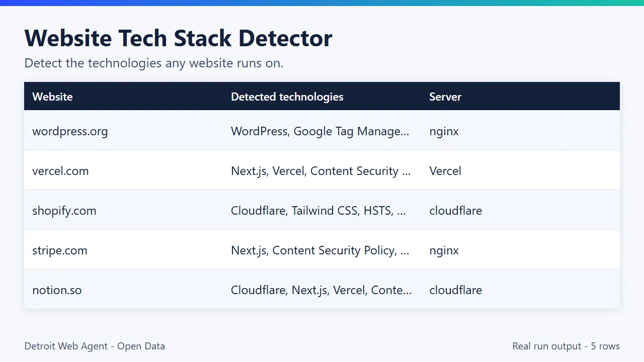Click the Website Tech Stack Detector title
This screenshot has height=362, width=644.
point(178,38)
